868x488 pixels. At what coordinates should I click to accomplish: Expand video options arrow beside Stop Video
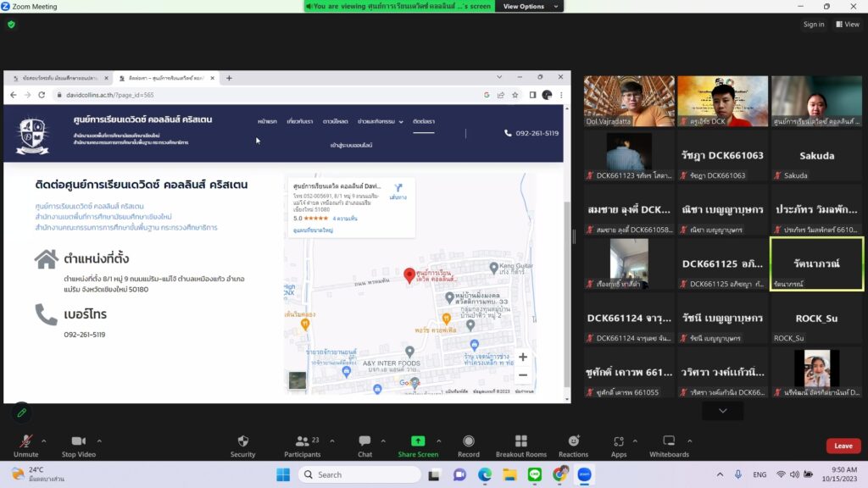click(99, 441)
